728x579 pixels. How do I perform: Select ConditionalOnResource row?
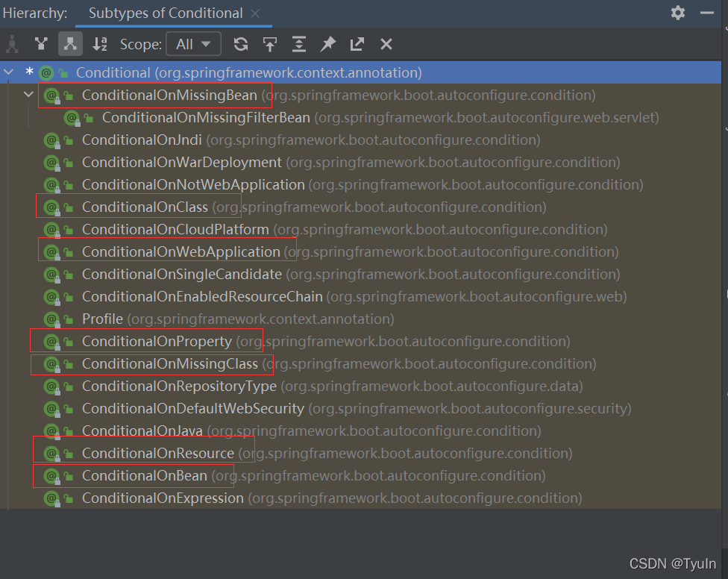pos(360,453)
